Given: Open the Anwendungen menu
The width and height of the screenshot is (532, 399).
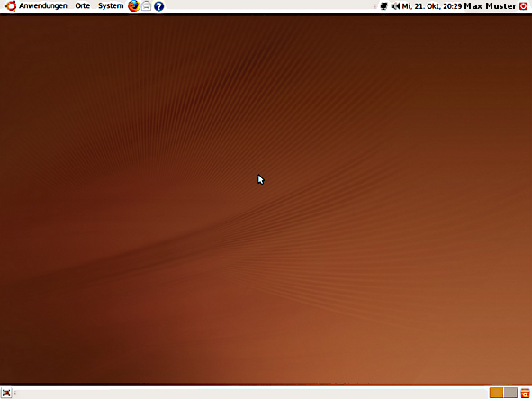Looking at the screenshot, I should tap(42, 5).
